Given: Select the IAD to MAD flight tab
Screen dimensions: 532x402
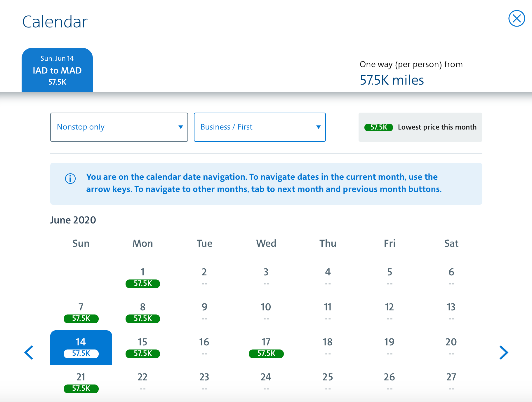Looking at the screenshot, I should pos(57,70).
